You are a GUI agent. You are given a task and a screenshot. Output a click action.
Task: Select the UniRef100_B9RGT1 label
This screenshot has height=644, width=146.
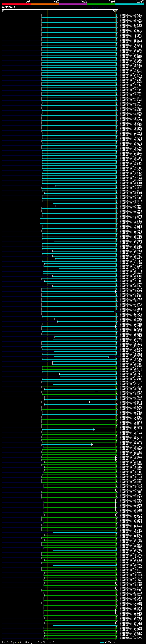coord(131,40)
